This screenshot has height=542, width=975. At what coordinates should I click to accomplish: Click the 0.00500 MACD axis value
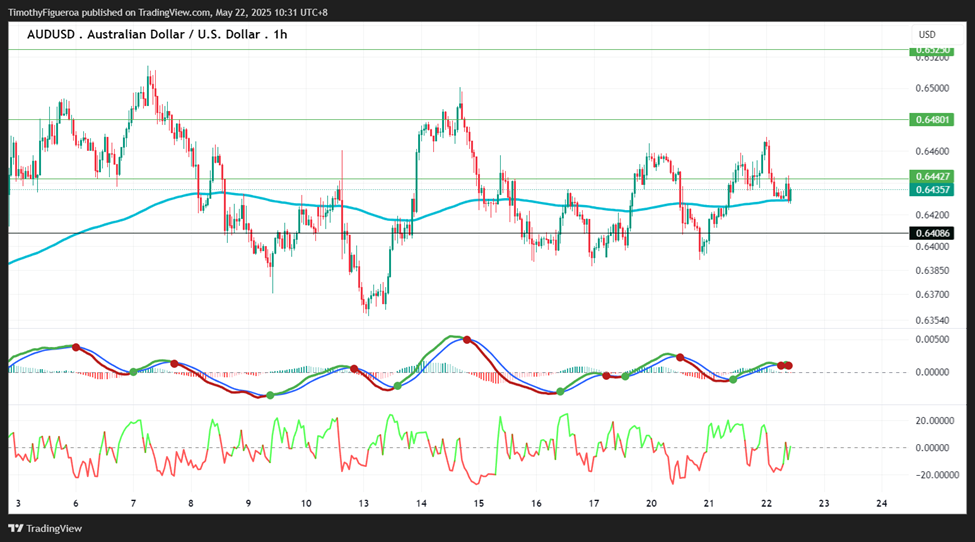932,339
